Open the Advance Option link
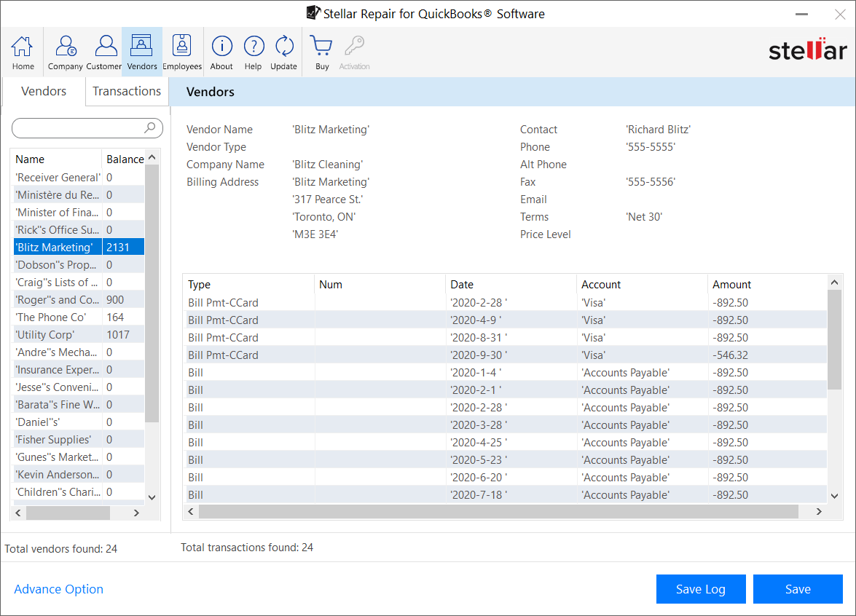856x616 pixels. (59, 589)
